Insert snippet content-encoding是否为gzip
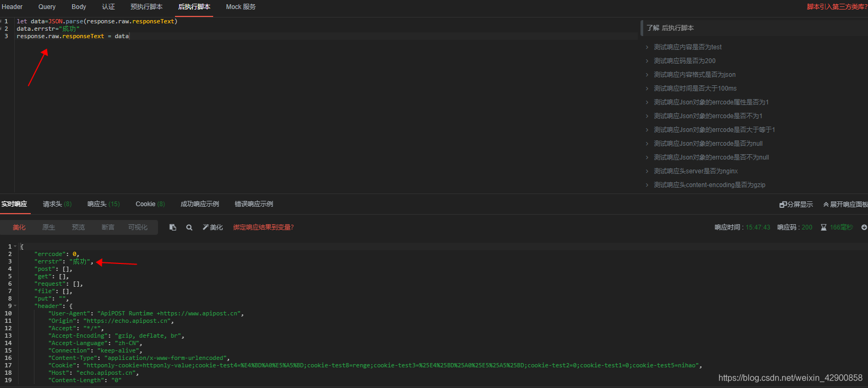The height and width of the screenshot is (388, 868). pos(709,185)
